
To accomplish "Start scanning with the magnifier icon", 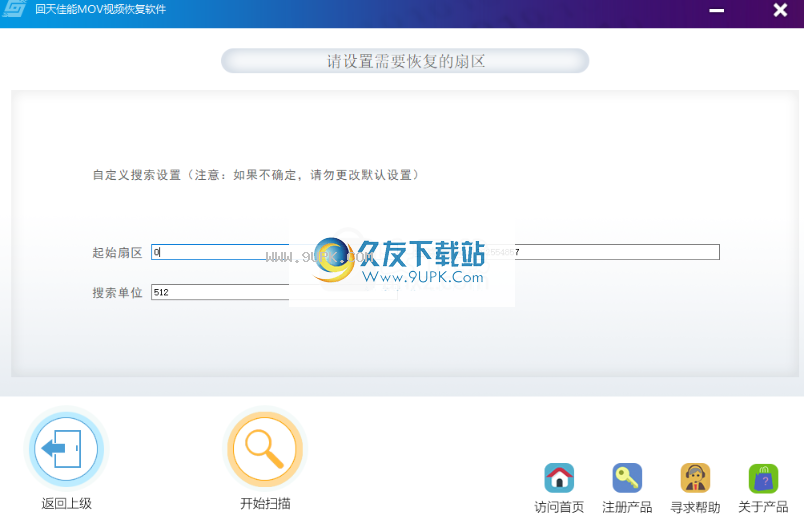I will click(x=265, y=449).
